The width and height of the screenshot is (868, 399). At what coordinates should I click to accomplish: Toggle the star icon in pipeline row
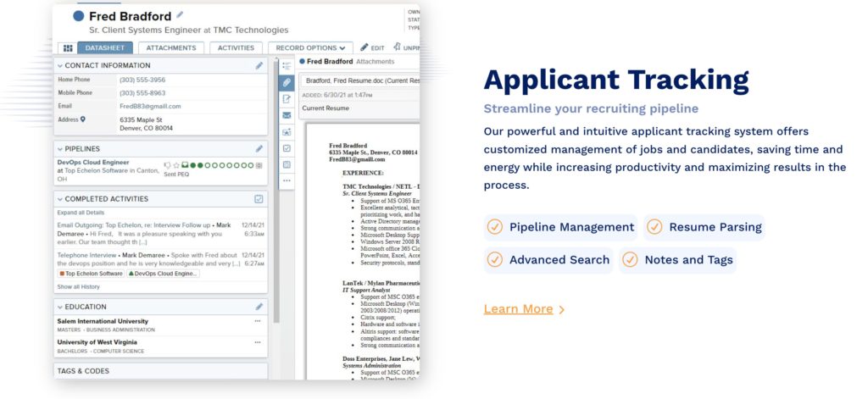(176, 165)
